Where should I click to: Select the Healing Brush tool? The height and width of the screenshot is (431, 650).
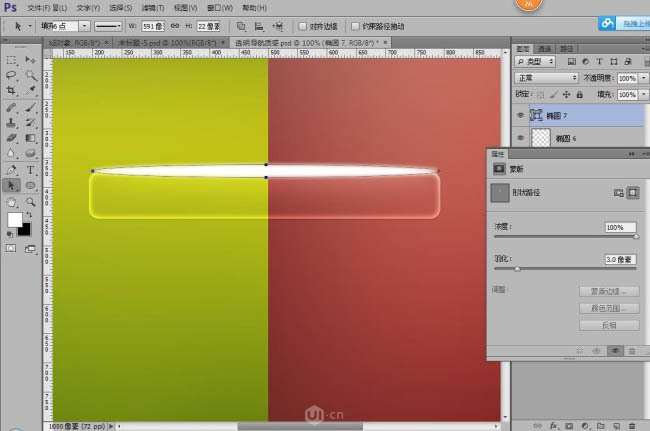[x=11, y=107]
